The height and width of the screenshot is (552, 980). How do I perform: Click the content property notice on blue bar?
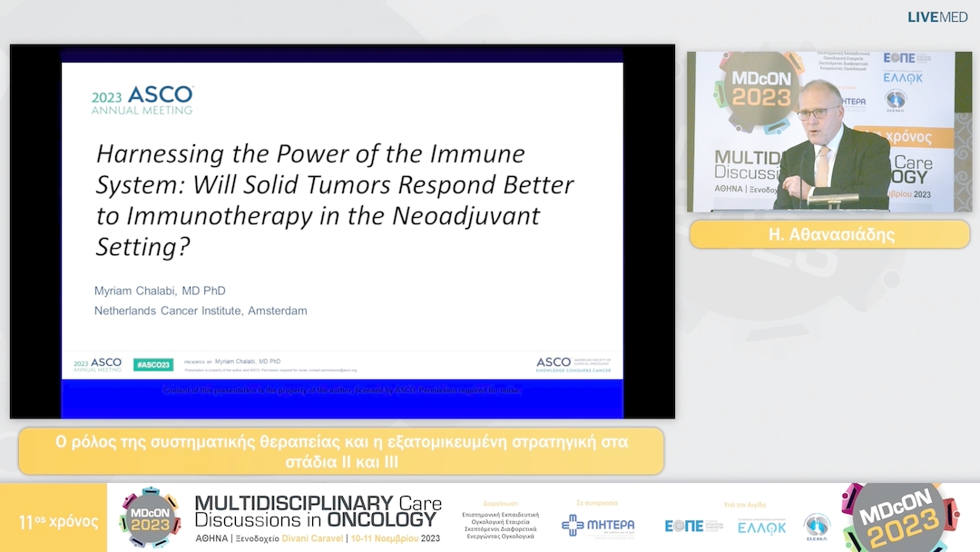click(341, 390)
